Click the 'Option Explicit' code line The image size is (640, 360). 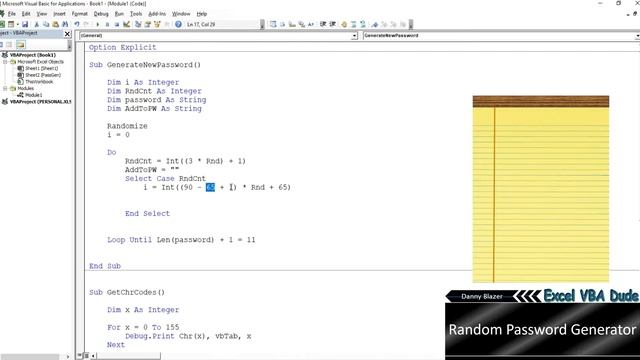pyautogui.click(x=122, y=47)
